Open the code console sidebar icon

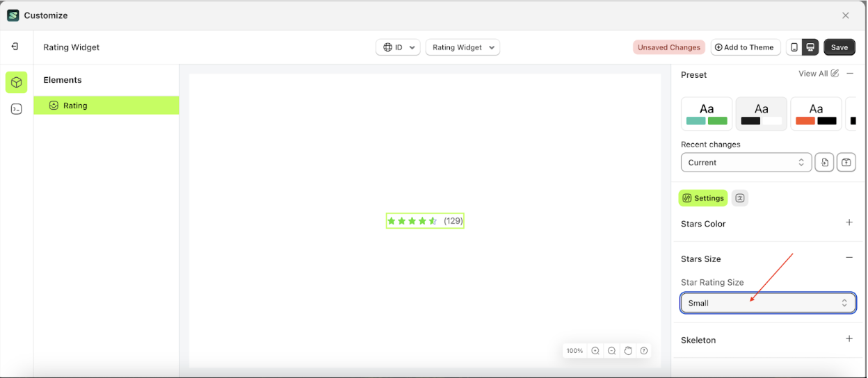tap(17, 109)
